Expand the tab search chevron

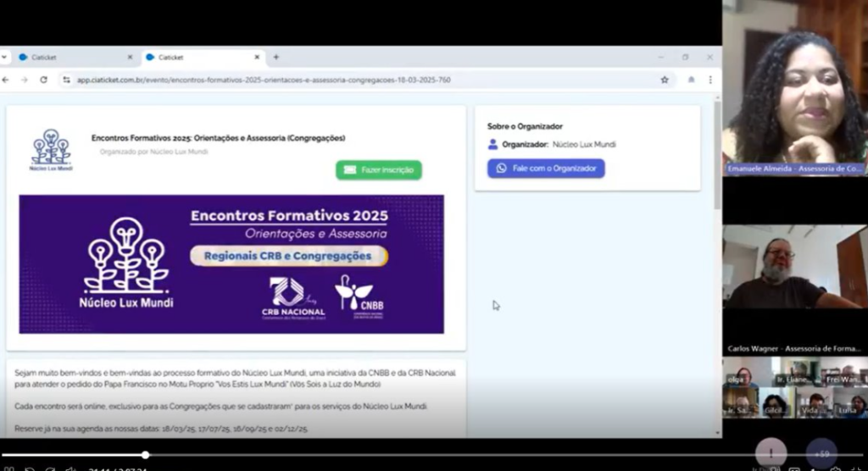(x=4, y=57)
